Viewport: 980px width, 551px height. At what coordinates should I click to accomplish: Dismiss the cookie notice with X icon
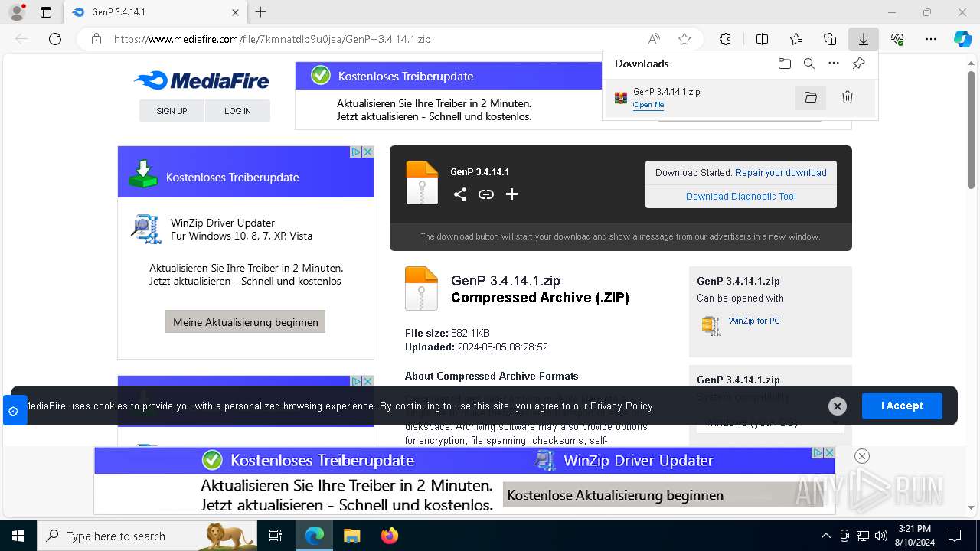[838, 406]
